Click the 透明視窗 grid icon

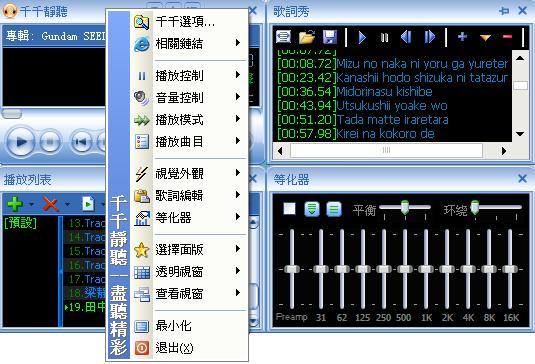pos(142,272)
